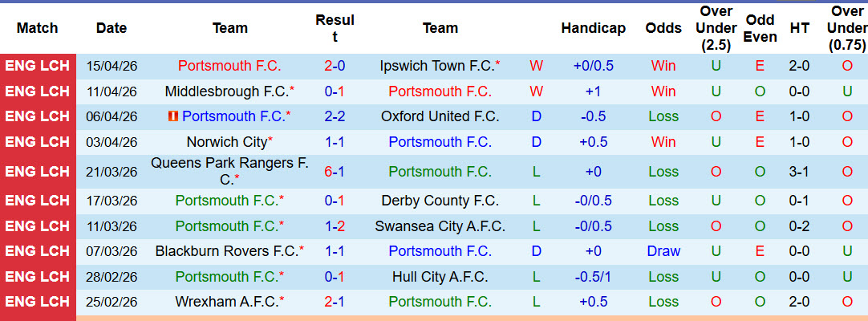The image size is (868, 321).
Task: Click the Date column header
Action: coord(112,28)
